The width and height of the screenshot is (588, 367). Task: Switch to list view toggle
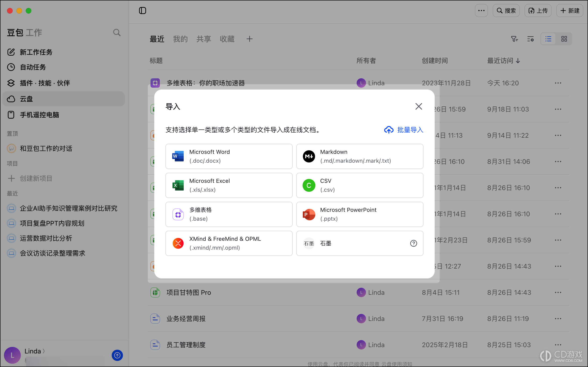(x=548, y=39)
